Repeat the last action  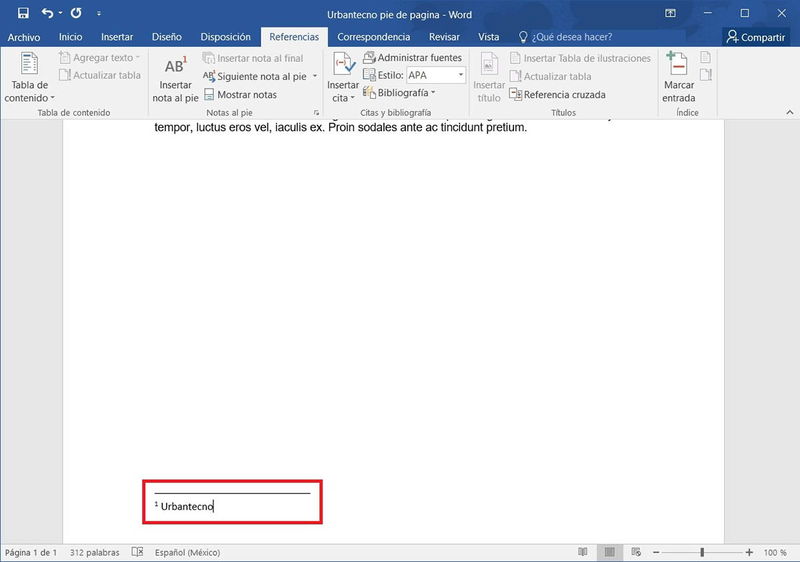tap(76, 13)
